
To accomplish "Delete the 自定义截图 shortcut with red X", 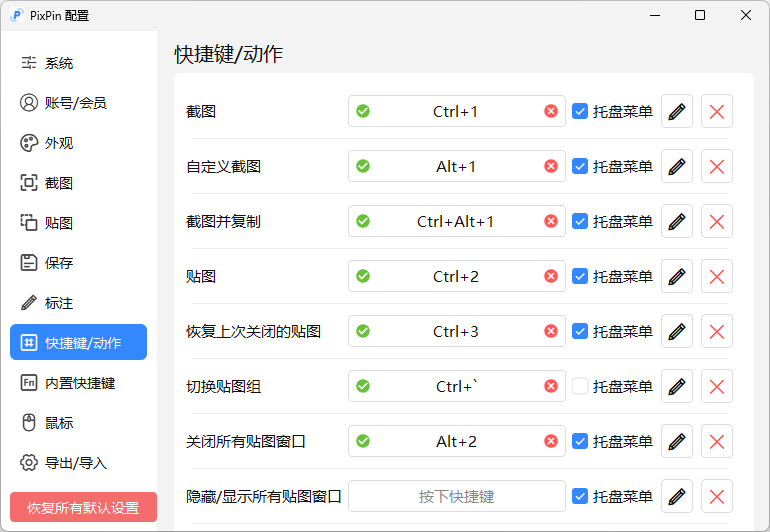I will (x=717, y=166).
